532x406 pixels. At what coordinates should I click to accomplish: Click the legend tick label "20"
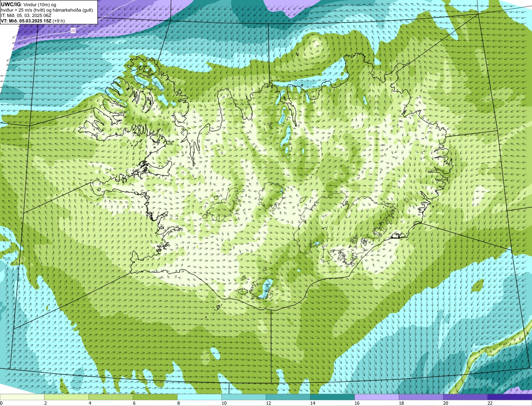(x=446, y=403)
